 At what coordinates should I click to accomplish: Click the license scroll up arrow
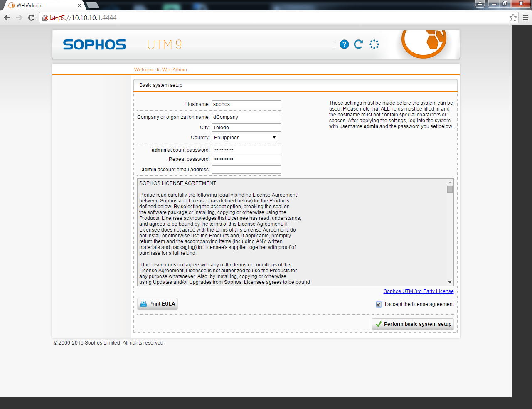coord(450,182)
